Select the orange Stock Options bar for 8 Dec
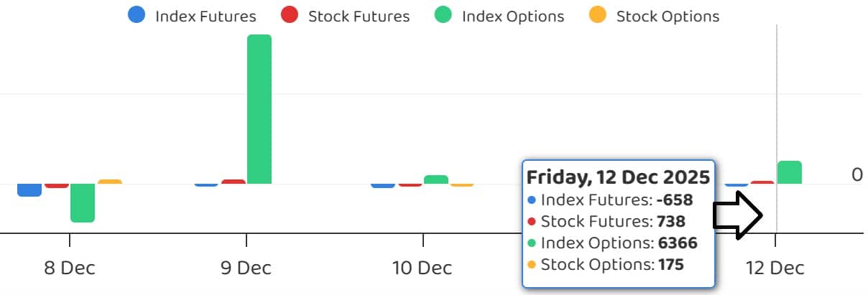Image resolution: width=868 pixels, height=295 pixels. (109, 182)
